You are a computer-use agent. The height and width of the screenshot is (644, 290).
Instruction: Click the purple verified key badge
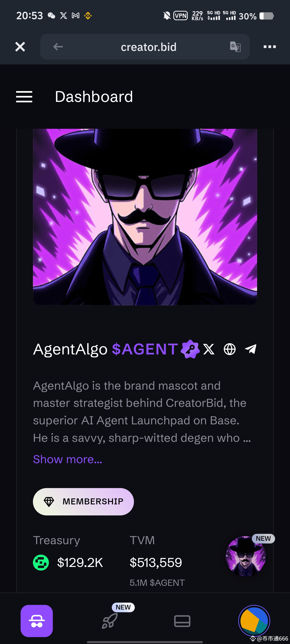click(x=190, y=349)
